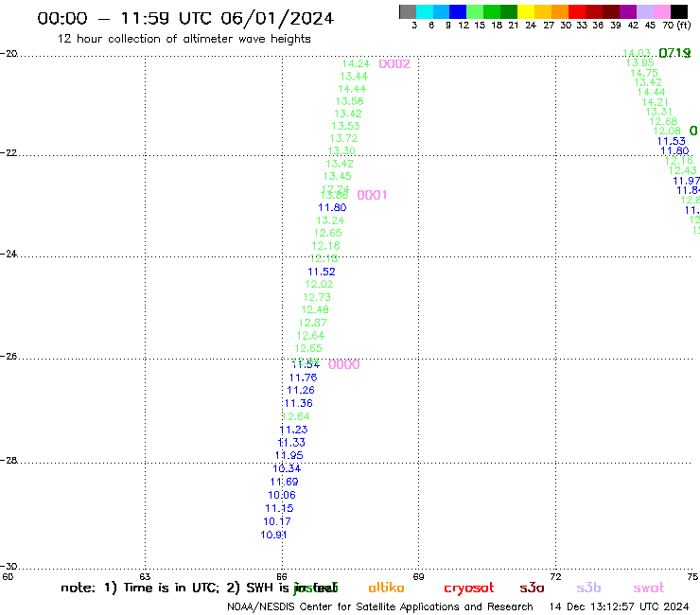The height and width of the screenshot is (615, 700).
Task: Click the gray swatch in the color scale
Action: coord(408,11)
